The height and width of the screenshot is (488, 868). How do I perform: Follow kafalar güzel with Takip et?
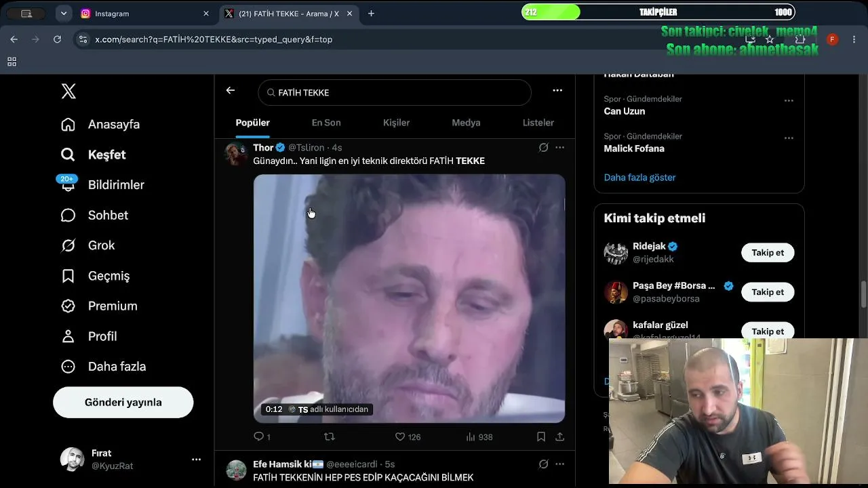click(768, 331)
